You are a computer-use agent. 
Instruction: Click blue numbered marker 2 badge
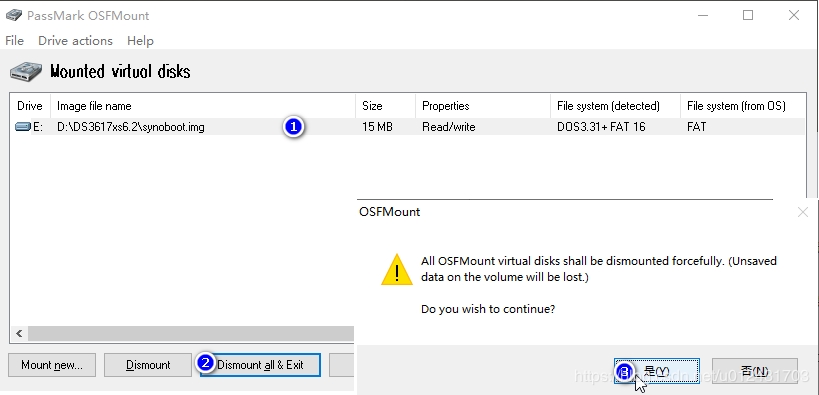pyautogui.click(x=206, y=363)
